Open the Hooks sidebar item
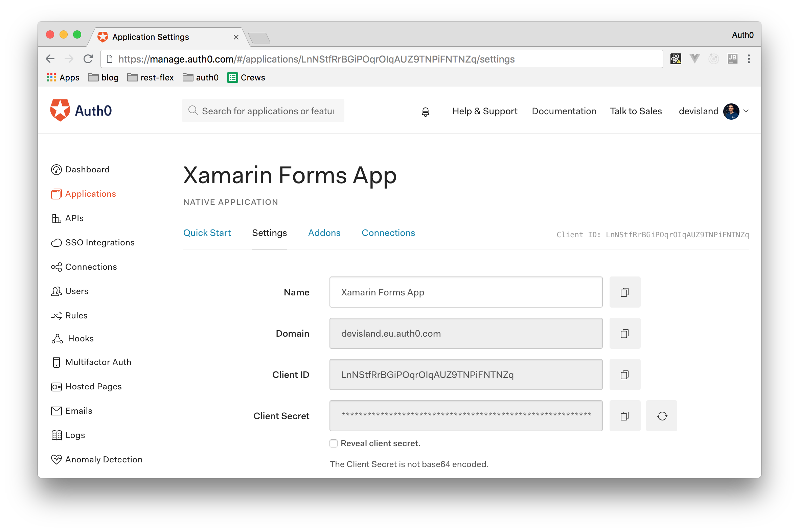 tap(81, 338)
